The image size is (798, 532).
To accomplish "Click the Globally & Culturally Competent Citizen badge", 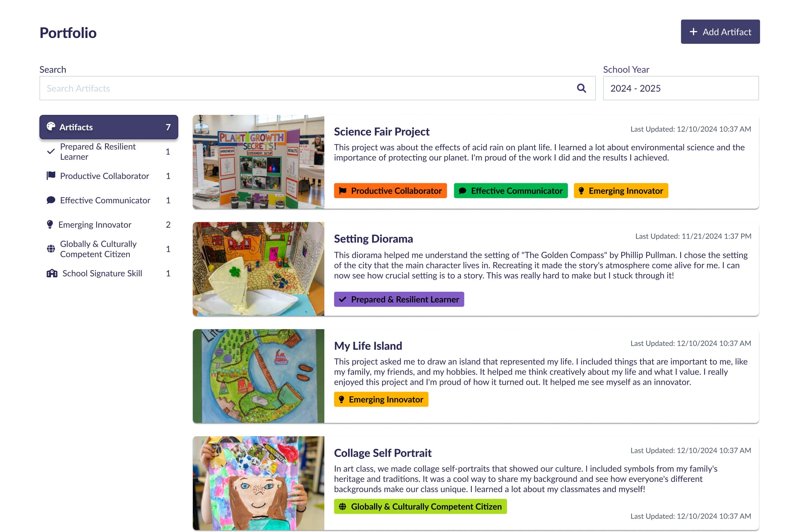I will (421, 506).
